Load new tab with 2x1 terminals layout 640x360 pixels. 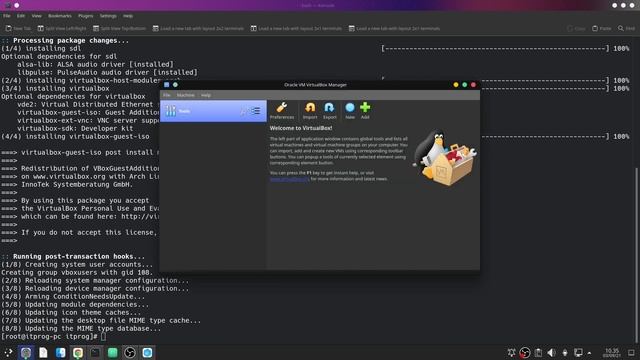tap(296, 29)
